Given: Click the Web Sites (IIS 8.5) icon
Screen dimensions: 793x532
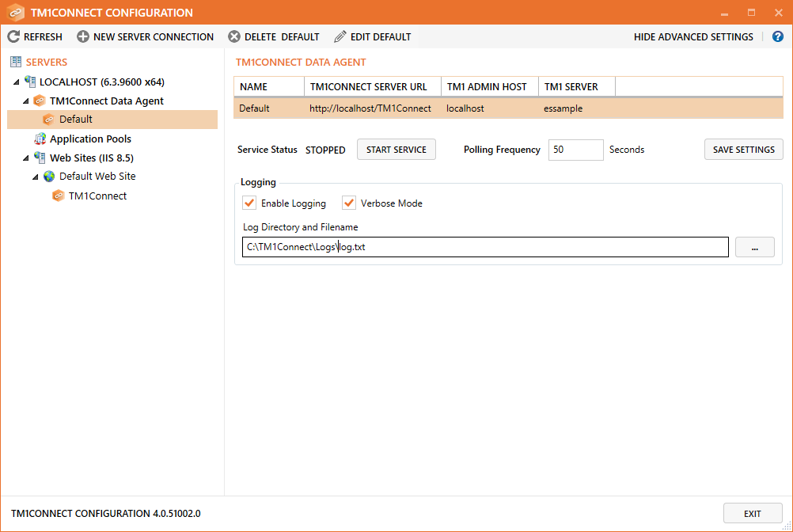Looking at the screenshot, I should pyautogui.click(x=40, y=158).
